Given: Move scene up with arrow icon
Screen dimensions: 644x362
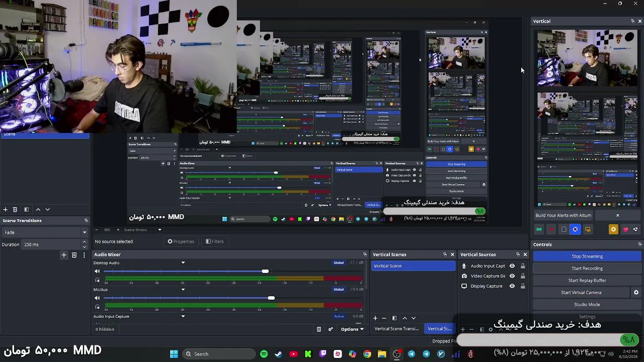Looking at the screenshot, I should point(38,209).
